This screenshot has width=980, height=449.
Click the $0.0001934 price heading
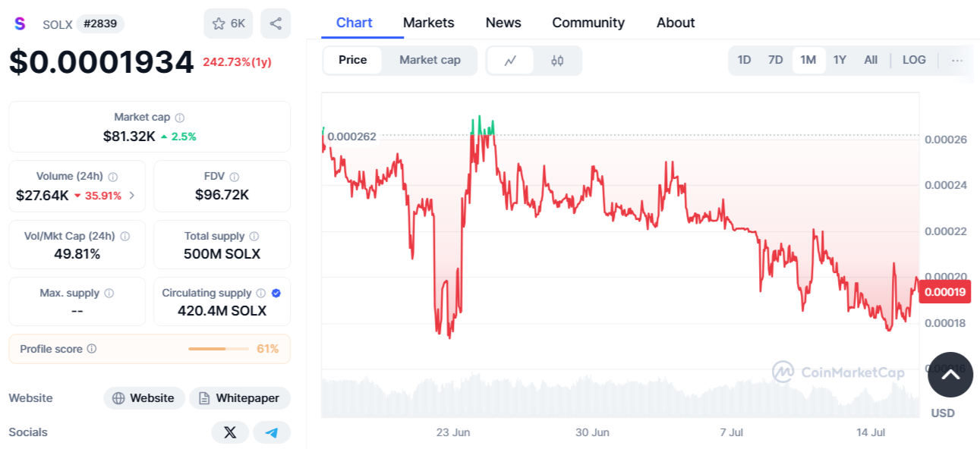pyautogui.click(x=102, y=61)
